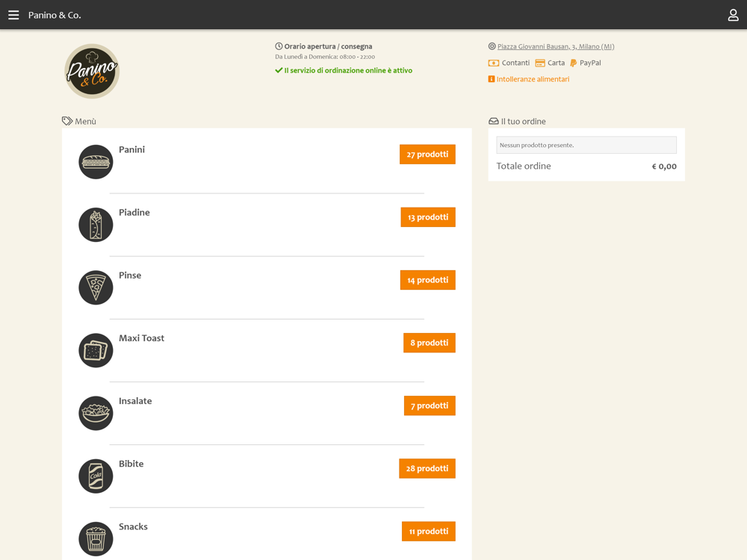Select the Bibite category title
Screen dimensions: 747x560
(131, 464)
